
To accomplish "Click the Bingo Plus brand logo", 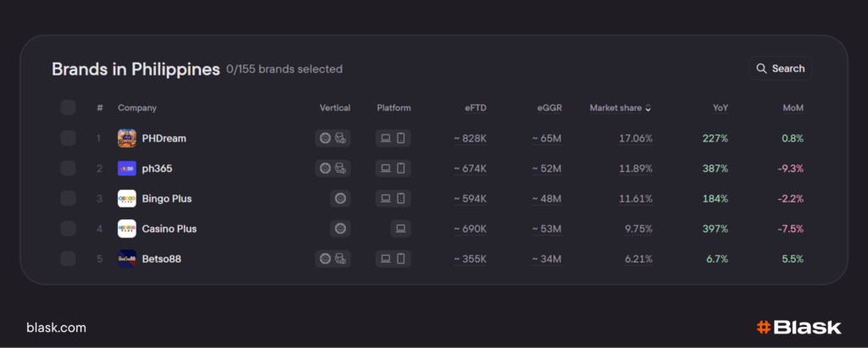I will coord(127,199).
